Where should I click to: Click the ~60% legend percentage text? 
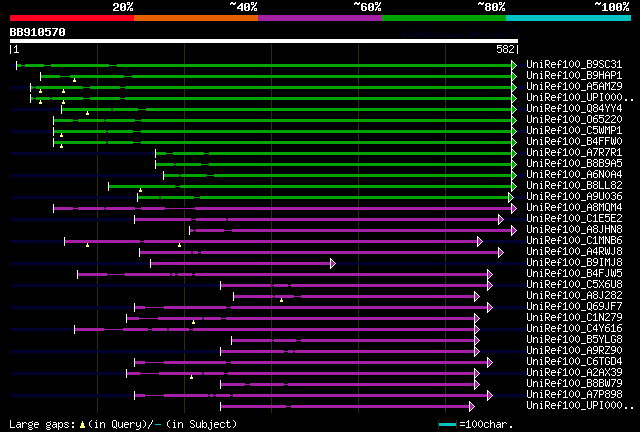(367, 7)
